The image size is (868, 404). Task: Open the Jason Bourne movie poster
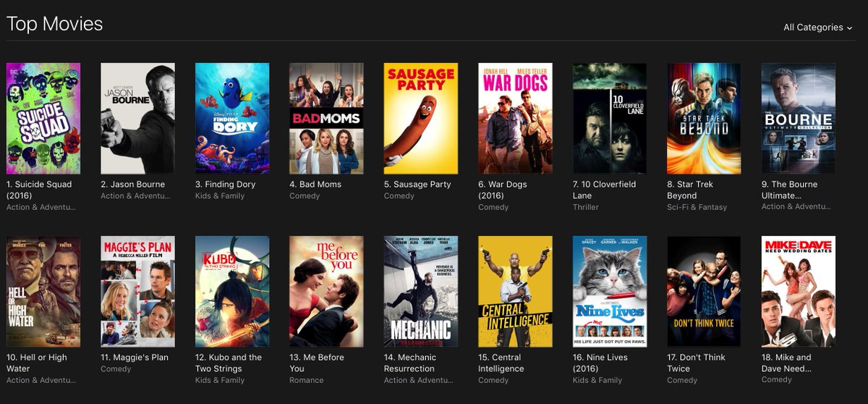click(x=137, y=119)
